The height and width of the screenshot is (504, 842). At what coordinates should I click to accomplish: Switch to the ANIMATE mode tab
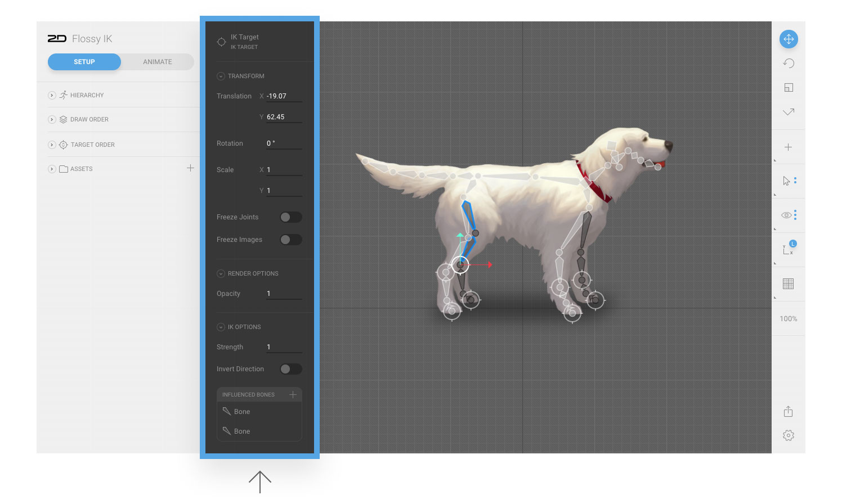(158, 62)
